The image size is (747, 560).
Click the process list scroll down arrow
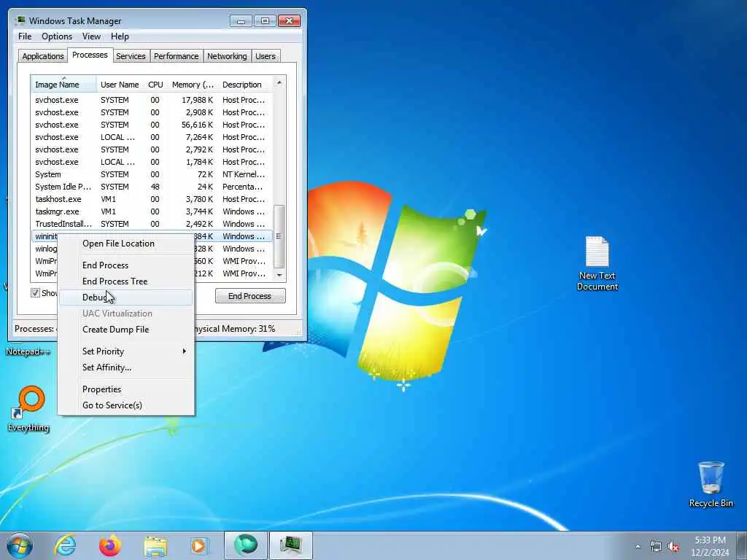(279, 275)
